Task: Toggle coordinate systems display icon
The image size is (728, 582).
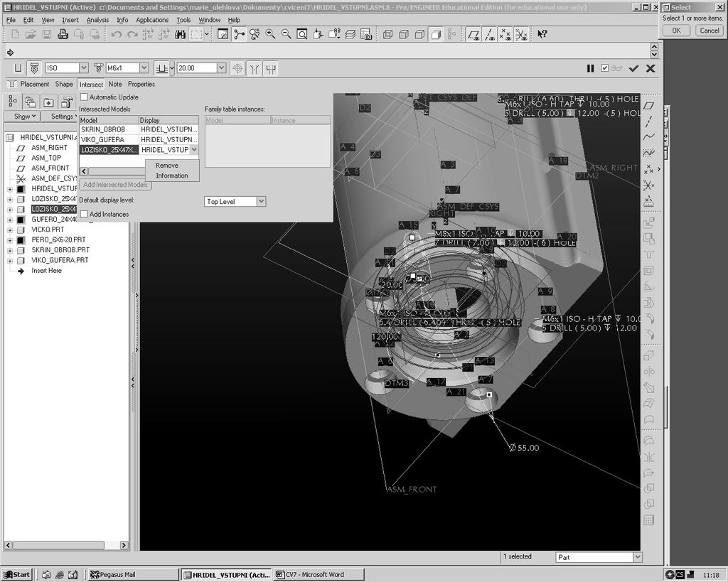Action: [x=521, y=34]
